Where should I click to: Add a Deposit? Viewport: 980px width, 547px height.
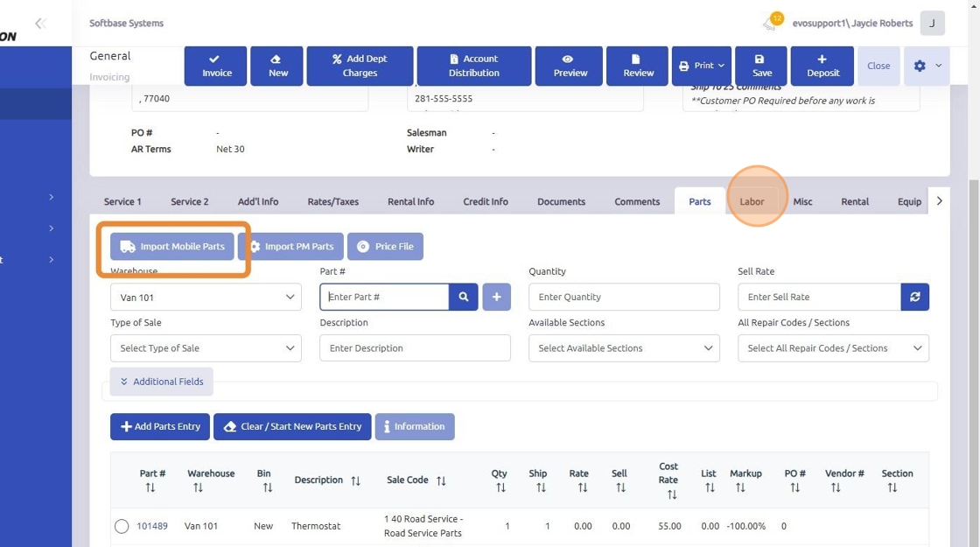click(x=822, y=66)
